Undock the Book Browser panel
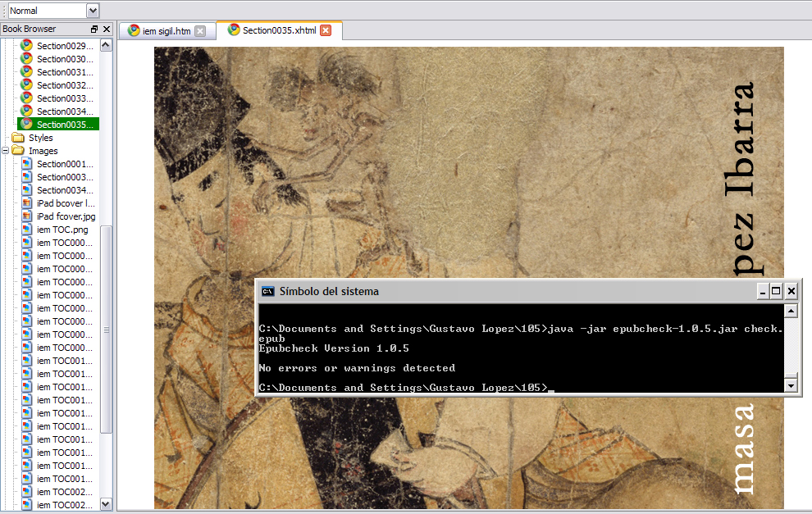Screen dimensions: 812x514 [94, 29]
